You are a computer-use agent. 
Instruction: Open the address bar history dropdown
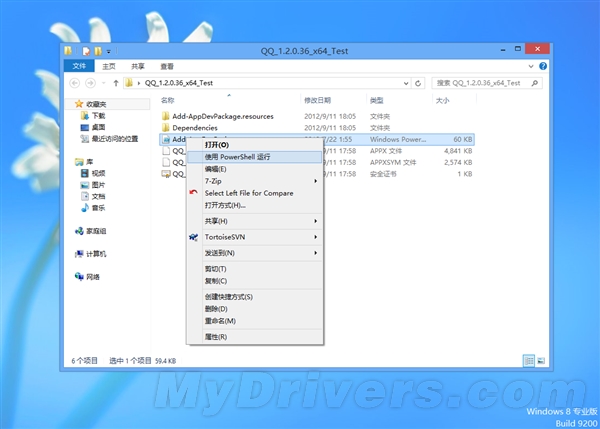(406, 83)
